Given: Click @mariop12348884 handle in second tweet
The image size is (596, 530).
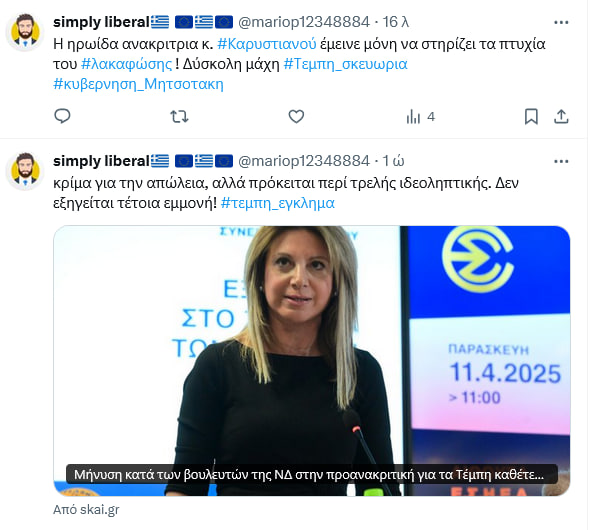Looking at the screenshot, I should click(x=304, y=161).
